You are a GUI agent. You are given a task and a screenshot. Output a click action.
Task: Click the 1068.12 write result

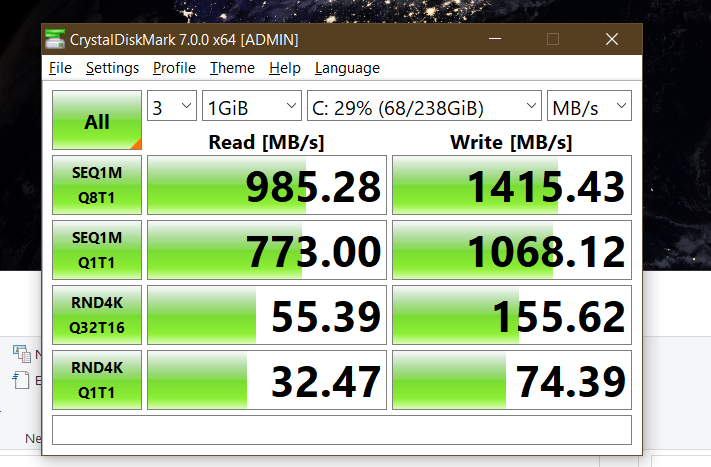coord(512,250)
